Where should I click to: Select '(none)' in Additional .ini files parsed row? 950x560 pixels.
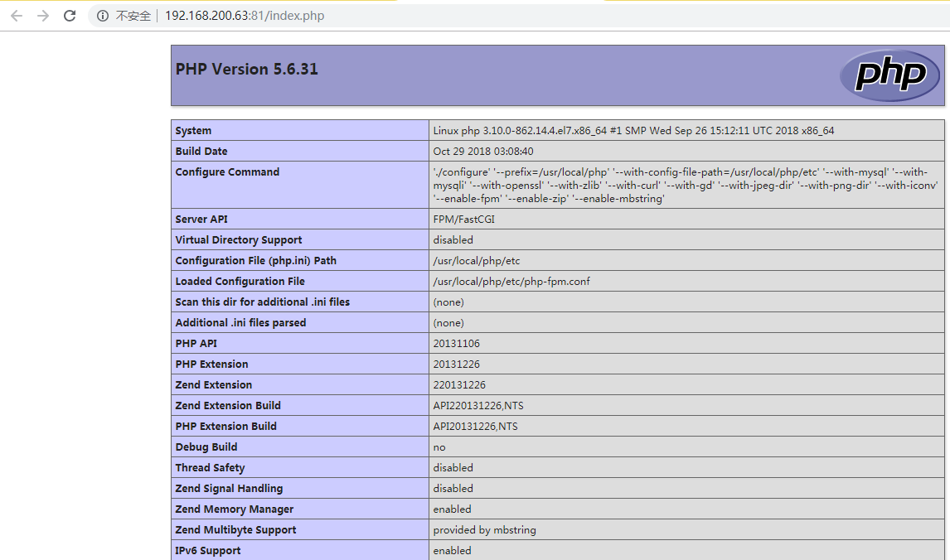[448, 323]
